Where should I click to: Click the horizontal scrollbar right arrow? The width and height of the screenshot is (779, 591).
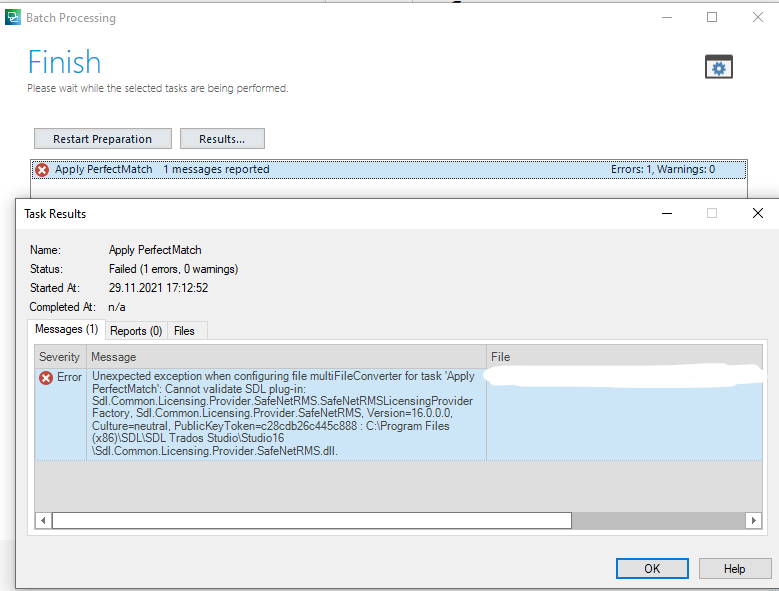754,520
